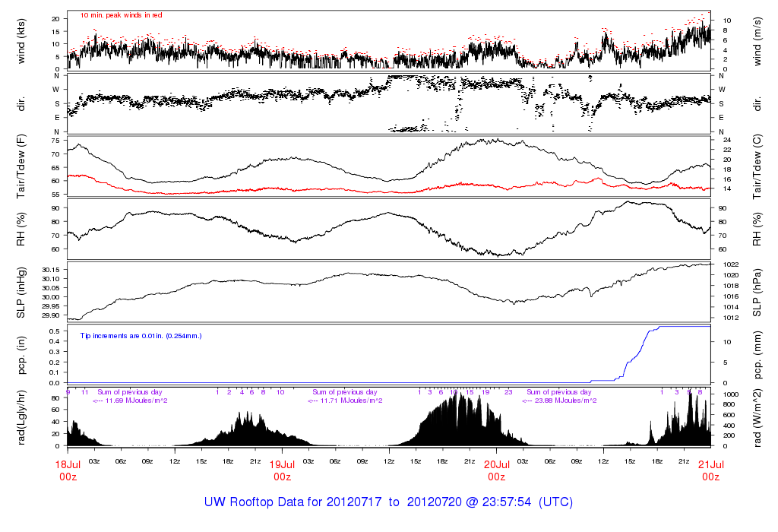Image resolution: width=778 pixels, height=532 pixels.
Task: Click the 'wind (kts)' axis label
Action: [x=21, y=41]
